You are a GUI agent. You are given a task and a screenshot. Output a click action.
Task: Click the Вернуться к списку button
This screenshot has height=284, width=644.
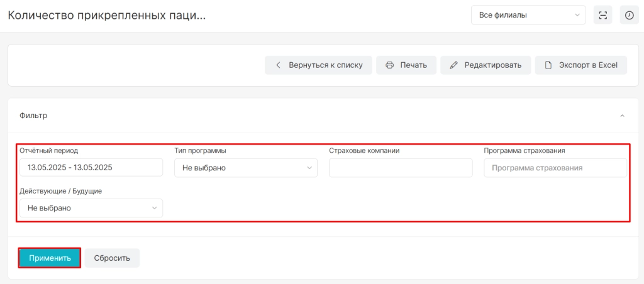318,65
